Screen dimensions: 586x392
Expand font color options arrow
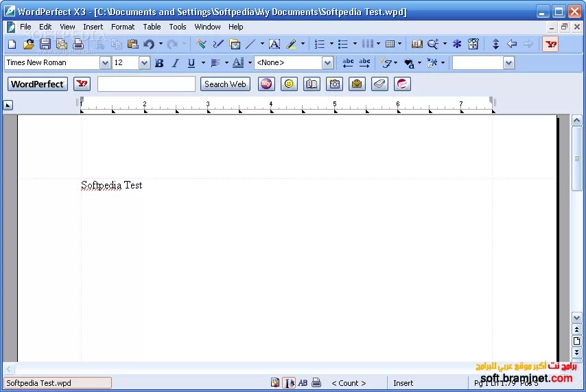250,63
